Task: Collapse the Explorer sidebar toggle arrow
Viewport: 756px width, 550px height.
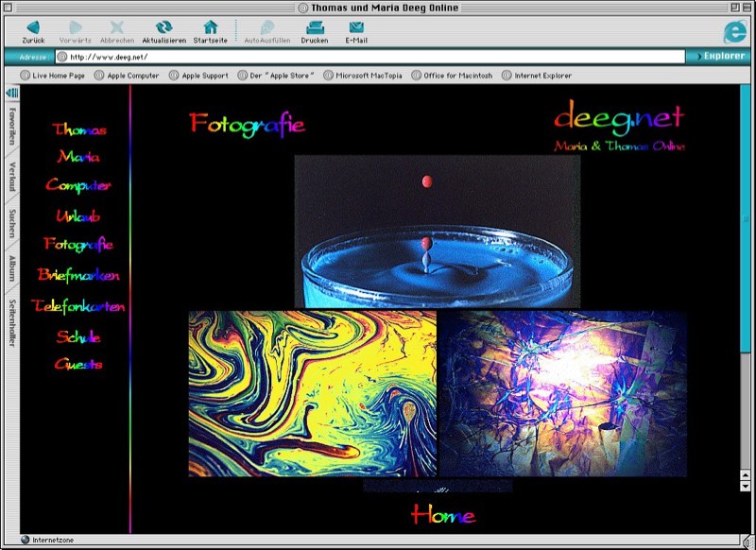Action: (12, 93)
